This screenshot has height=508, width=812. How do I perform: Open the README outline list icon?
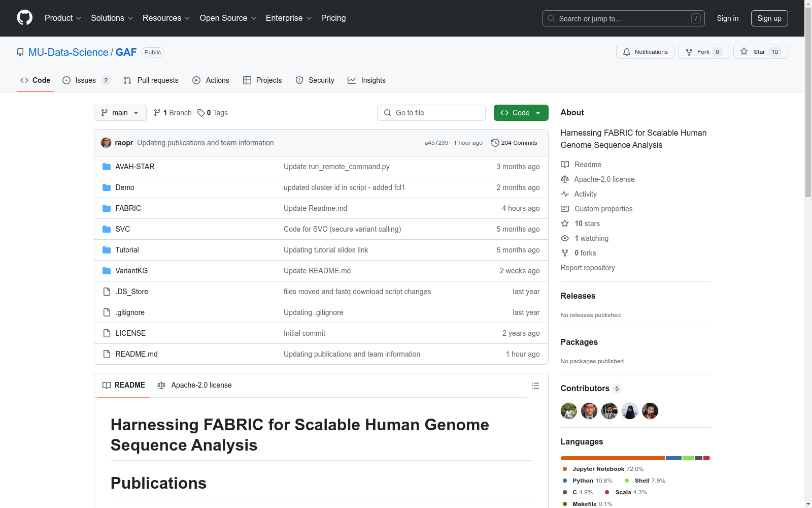click(x=535, y=386)
